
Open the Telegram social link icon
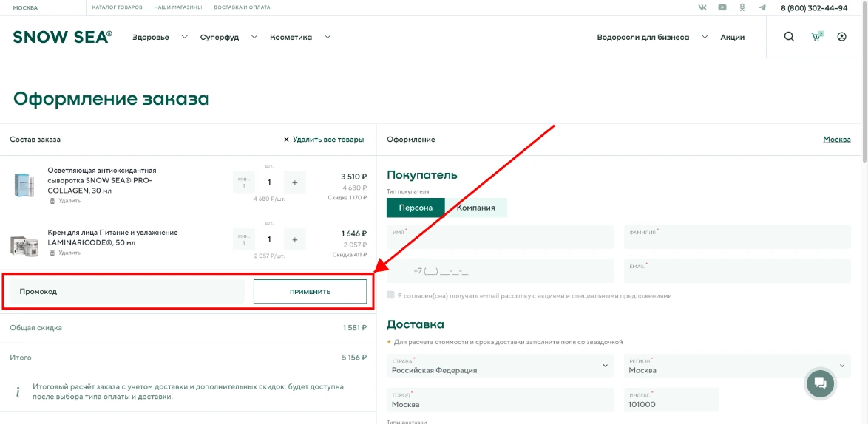762,7
